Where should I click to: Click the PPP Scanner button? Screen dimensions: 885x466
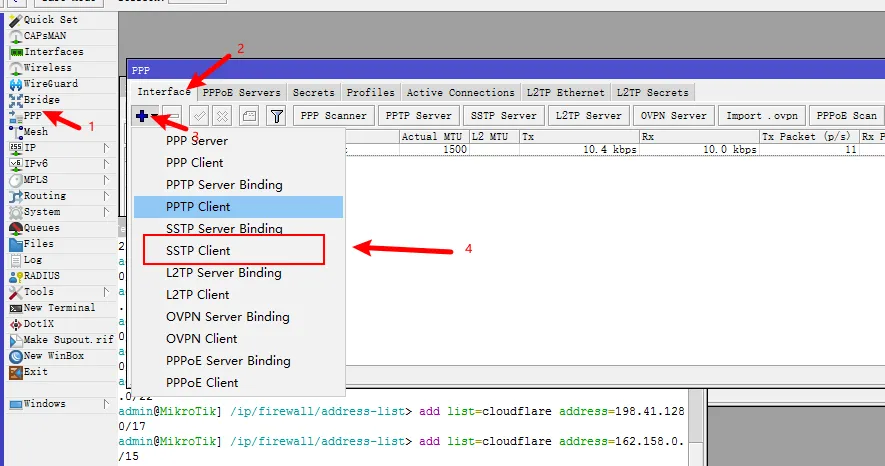click(334, 116)
